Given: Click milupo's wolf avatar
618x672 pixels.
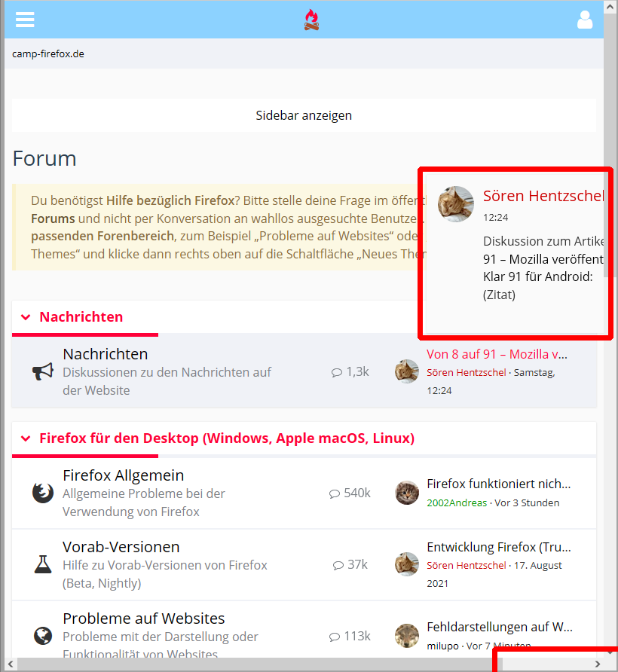Looking at the screenshot, I should pos(406,636).
